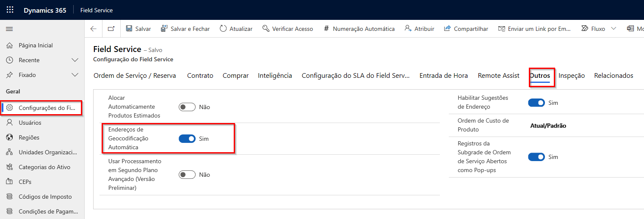The height and width of the screenshot is (219, 644).
Task: Open Ordem de Custo de Produto value
Action: [548, 126]
